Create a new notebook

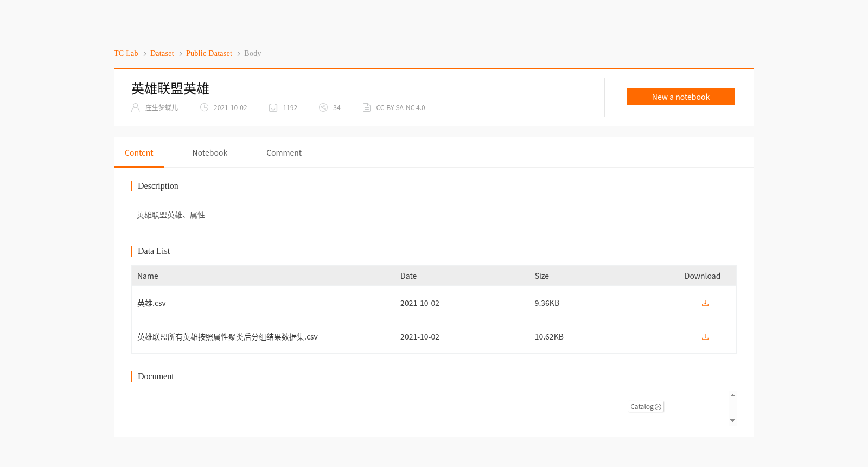pyautogui.click(x=681, y=97)
